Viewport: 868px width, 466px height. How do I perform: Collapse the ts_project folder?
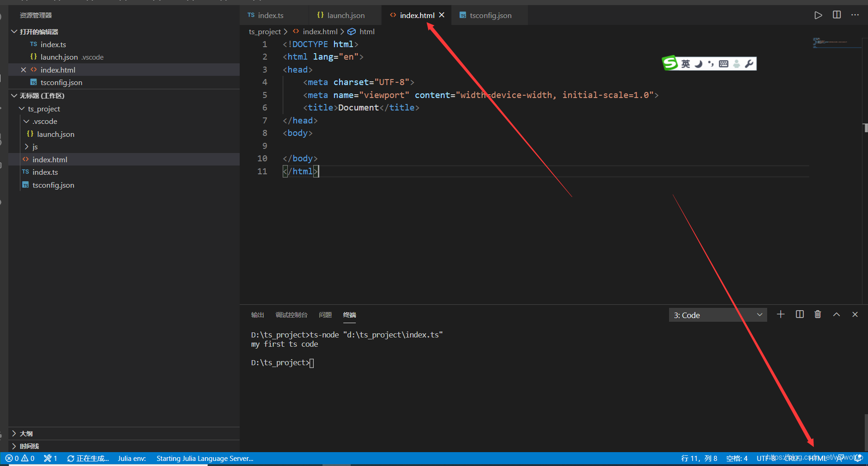124,109
